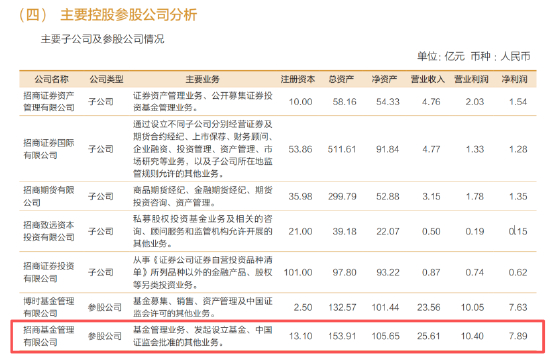The height and width of the screenshot is (363, 550).
Task: Select company name 招商期货有限公司
Action: [49, 196]
